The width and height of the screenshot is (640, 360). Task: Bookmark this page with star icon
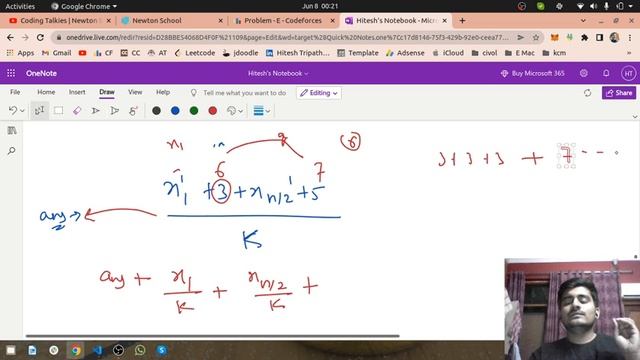536,38
